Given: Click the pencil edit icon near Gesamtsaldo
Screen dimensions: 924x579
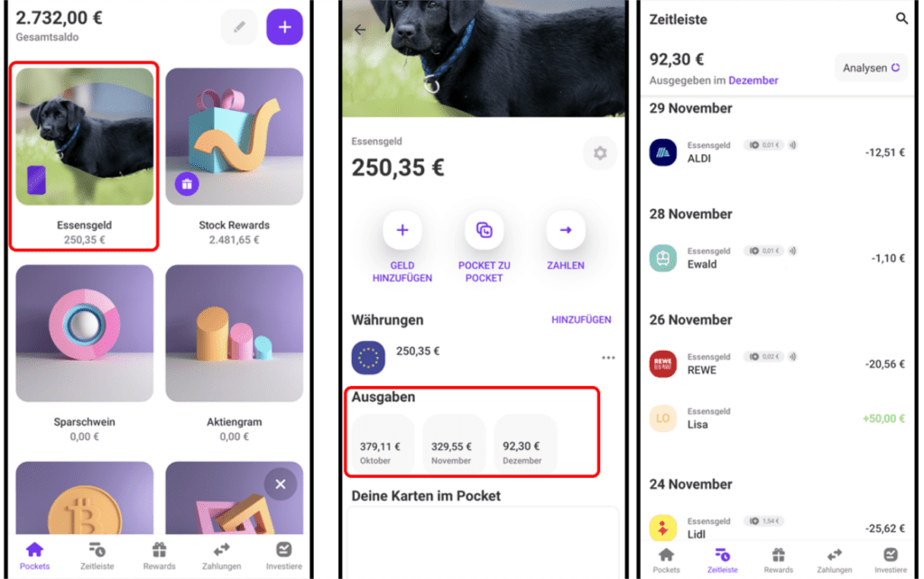Looking at the screenshot, I should tap(239, 27).
